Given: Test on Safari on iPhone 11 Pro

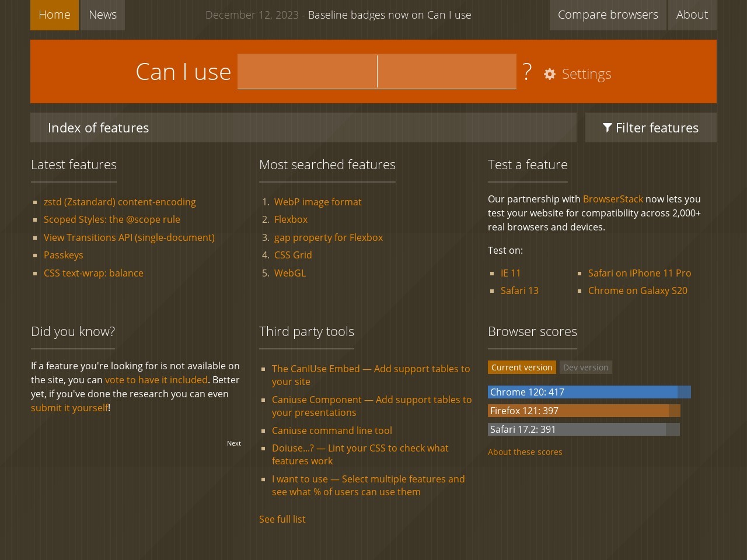Looking at the screenshot, I should (639, 273).
